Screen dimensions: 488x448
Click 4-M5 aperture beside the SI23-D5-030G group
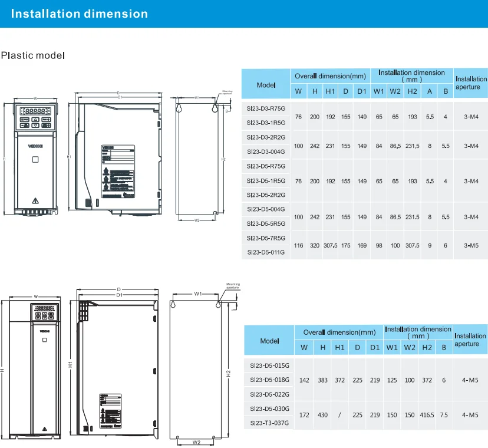[x=470, y=415]
